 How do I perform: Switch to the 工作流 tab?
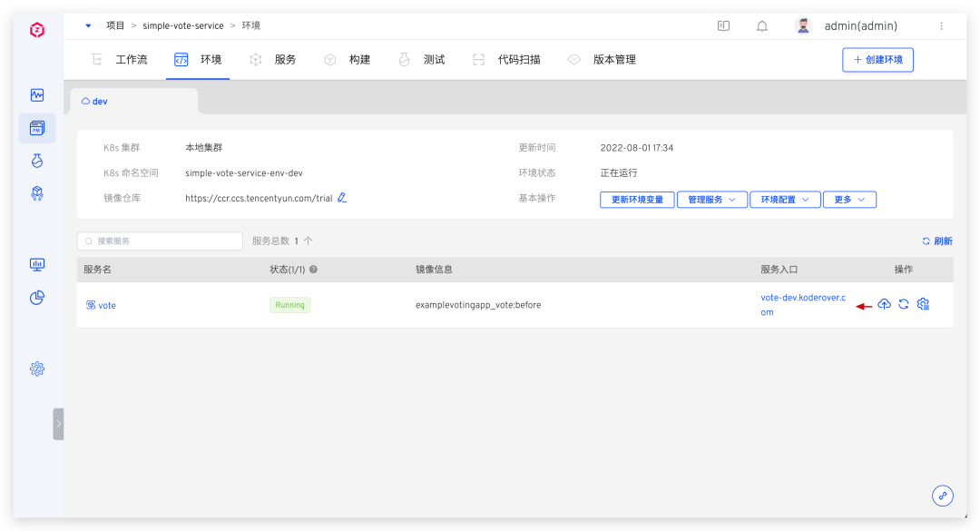[x=120, y=60]
